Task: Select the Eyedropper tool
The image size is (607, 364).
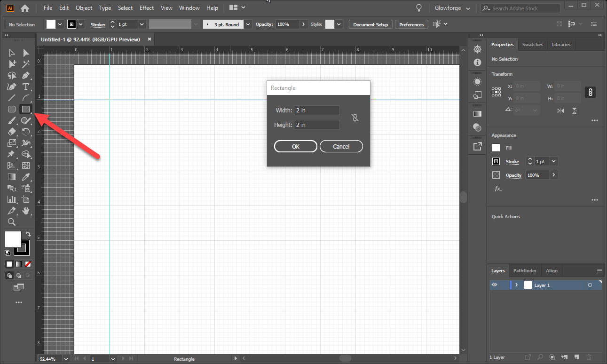Action: click(26, 177)
